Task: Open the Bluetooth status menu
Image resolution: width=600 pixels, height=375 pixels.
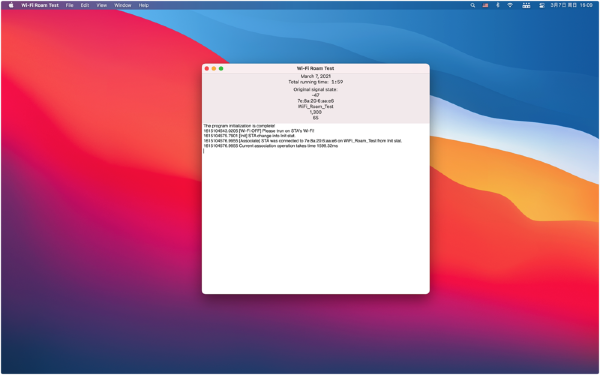Action: (497, 5)
